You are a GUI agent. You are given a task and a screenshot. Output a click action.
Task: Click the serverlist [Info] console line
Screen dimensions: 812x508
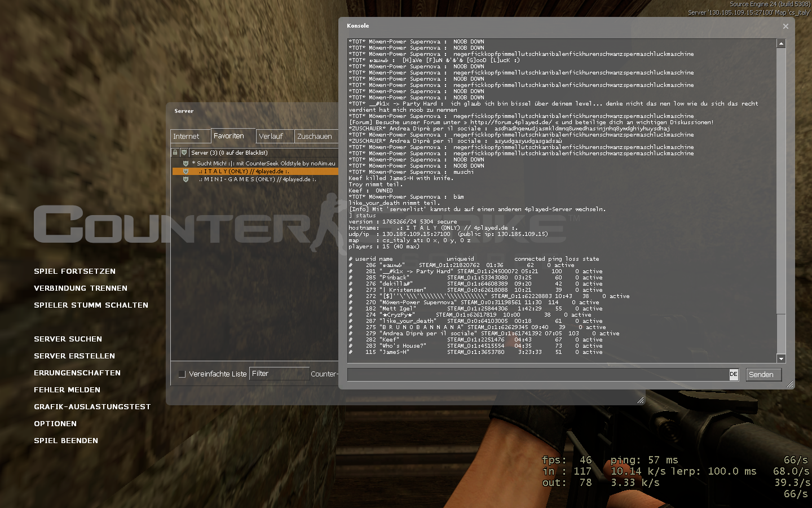[477, 209]
